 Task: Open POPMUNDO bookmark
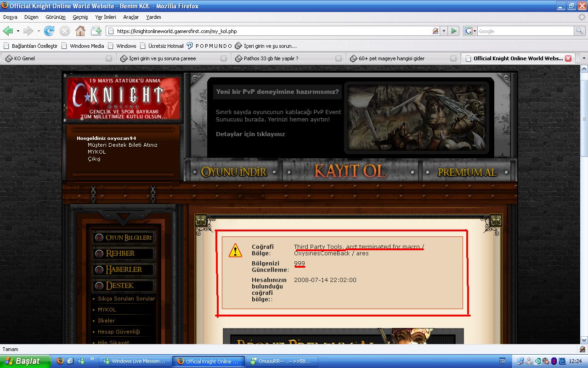[210, 46]
